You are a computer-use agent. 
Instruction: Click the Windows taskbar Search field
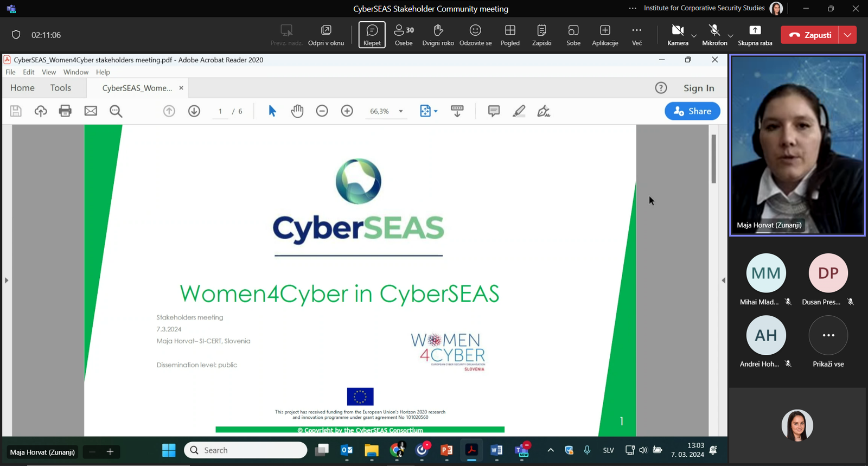[x=246, y=450]
